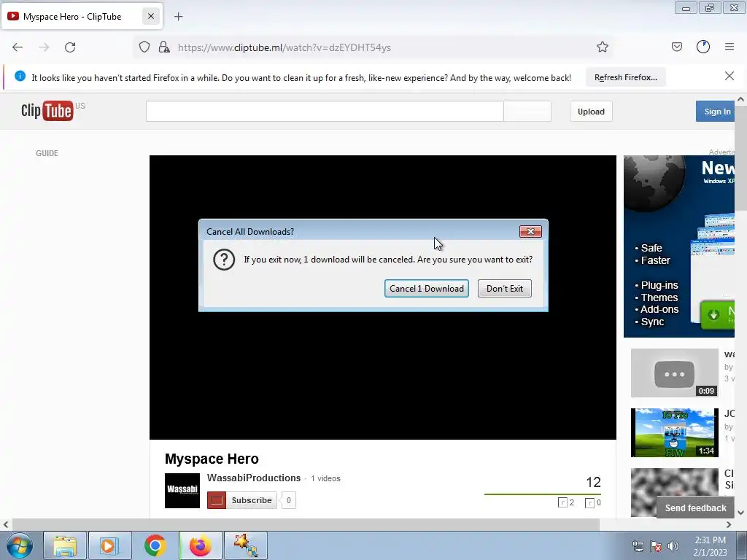This screenshot has height=560, width=747.
Task: Open the ClipTube logo home link
Action: [x=47, y=111]
